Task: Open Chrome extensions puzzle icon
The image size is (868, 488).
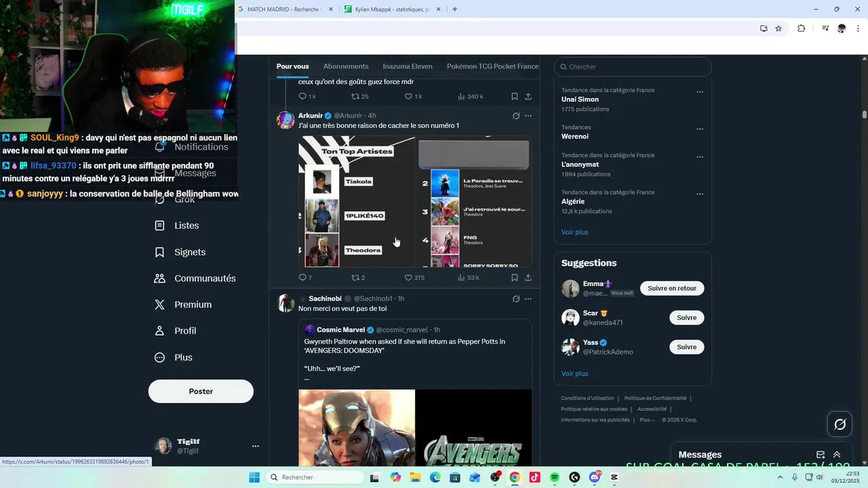Action: [801, 28]
